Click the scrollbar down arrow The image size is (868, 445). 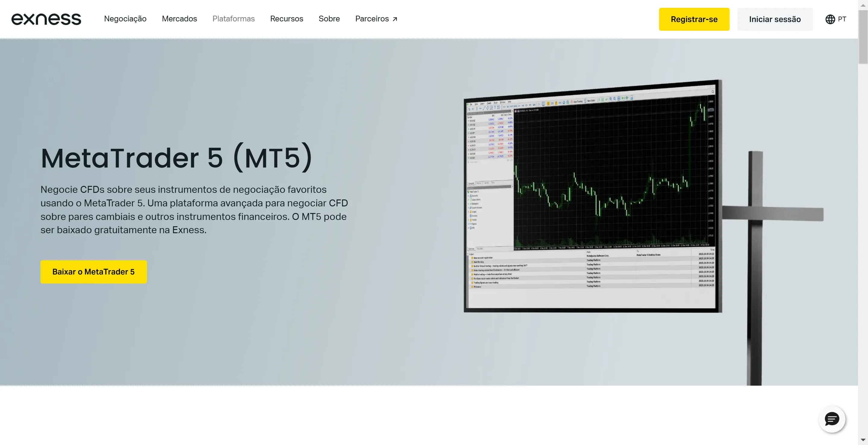[863, 440]
